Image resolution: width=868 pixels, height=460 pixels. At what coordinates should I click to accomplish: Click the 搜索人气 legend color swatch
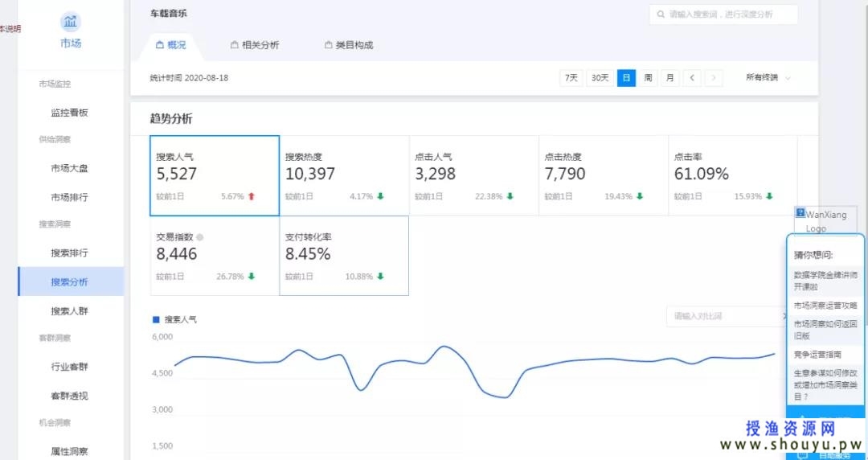pos(156,319)
